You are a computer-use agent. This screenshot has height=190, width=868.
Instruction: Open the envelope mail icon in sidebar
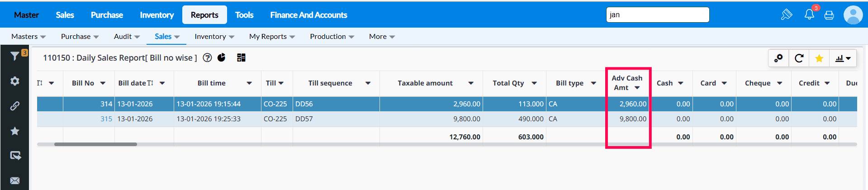(x=15, y=180)
